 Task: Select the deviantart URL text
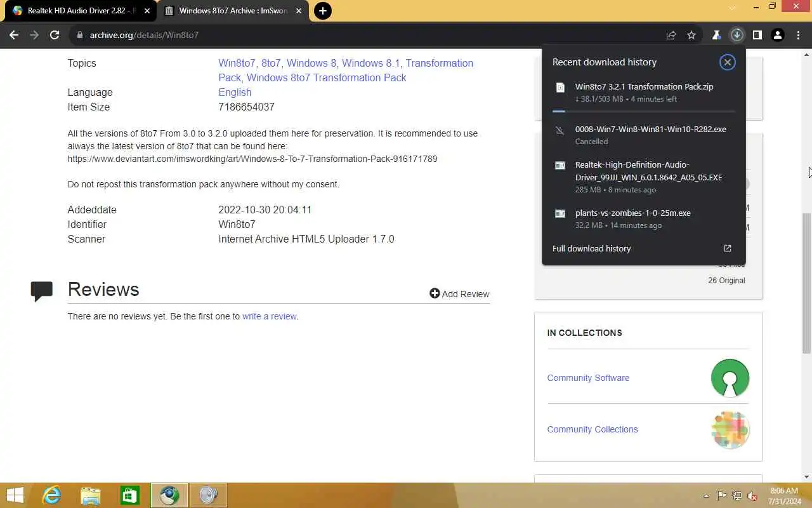[252, 159]
